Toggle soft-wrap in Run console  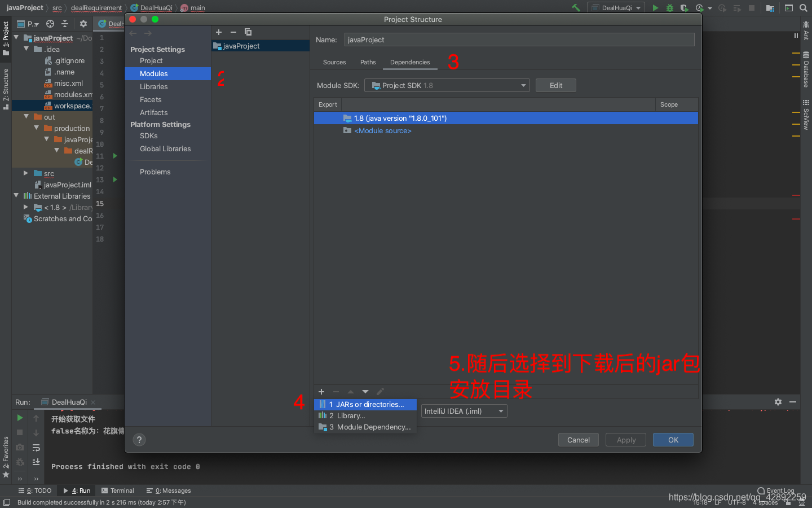[36, 448]
